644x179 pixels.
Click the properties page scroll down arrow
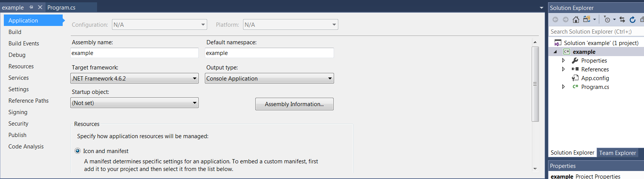(535, 169)
